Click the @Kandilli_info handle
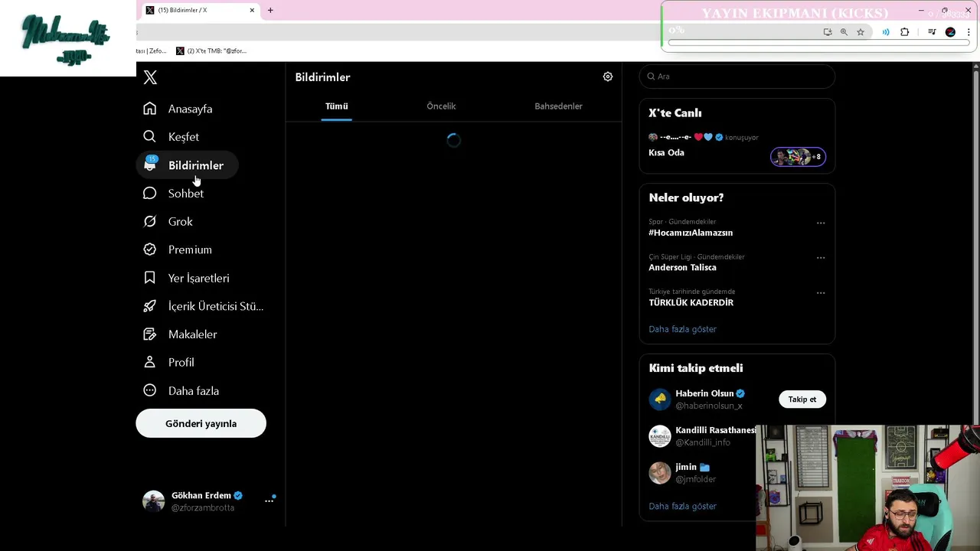This screenshot has height=551, width=980. (x=703, y=442)
